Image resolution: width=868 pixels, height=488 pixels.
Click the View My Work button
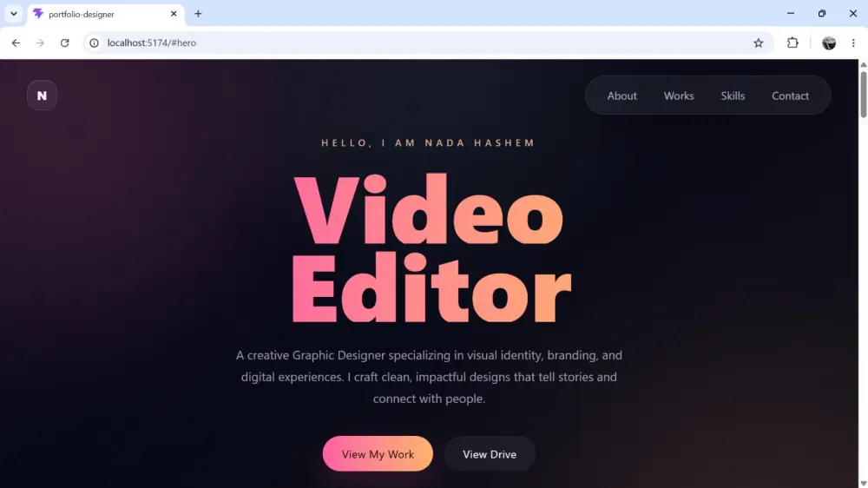pos(378,453)
